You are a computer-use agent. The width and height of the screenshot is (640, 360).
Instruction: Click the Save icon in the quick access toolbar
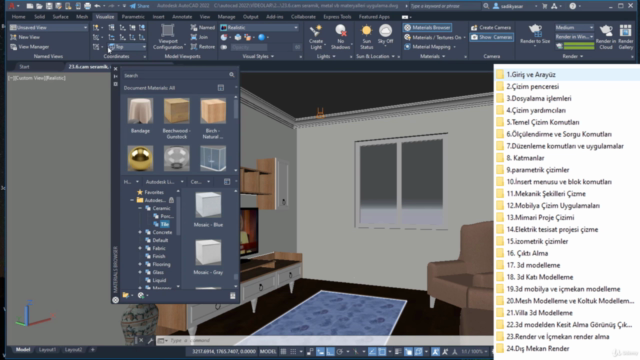49,6
